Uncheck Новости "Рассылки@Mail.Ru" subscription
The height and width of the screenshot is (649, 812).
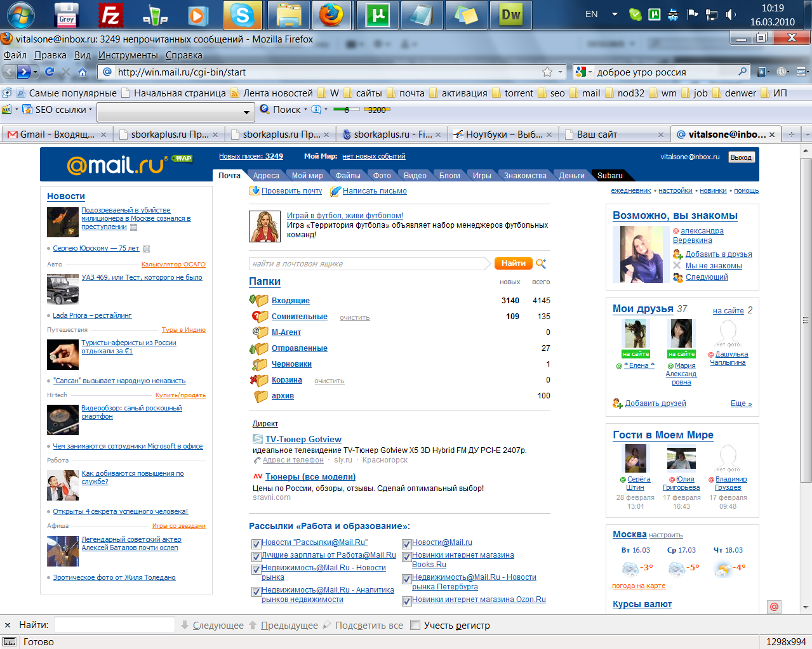pos(256,544)
